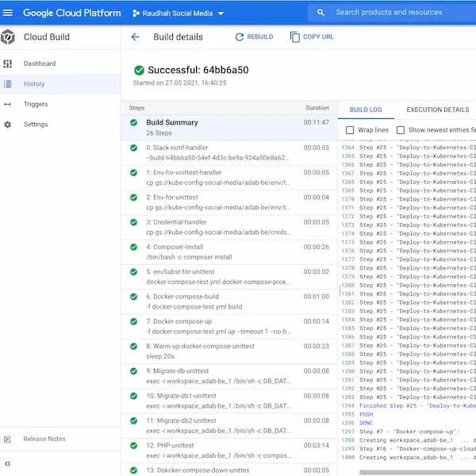Click the Rebuild refresh icon
Image resolution: width=476 pixels, height=476 pixels.
(240, 37)
